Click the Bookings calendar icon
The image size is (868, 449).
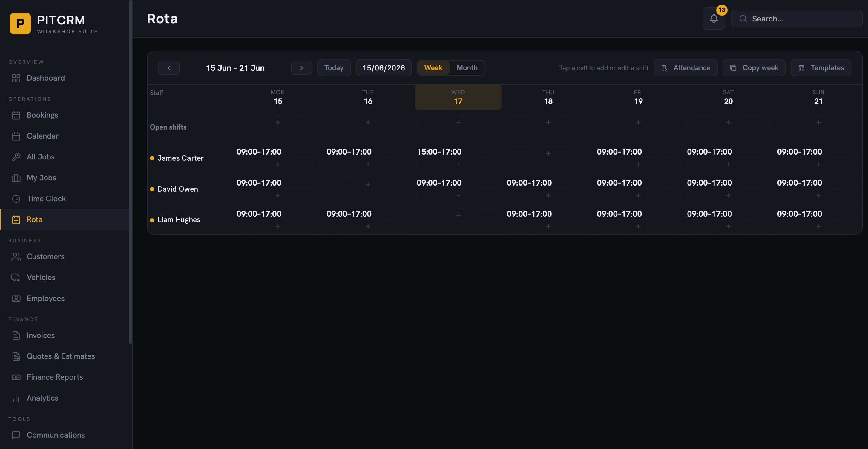click(x=16, y=115)
